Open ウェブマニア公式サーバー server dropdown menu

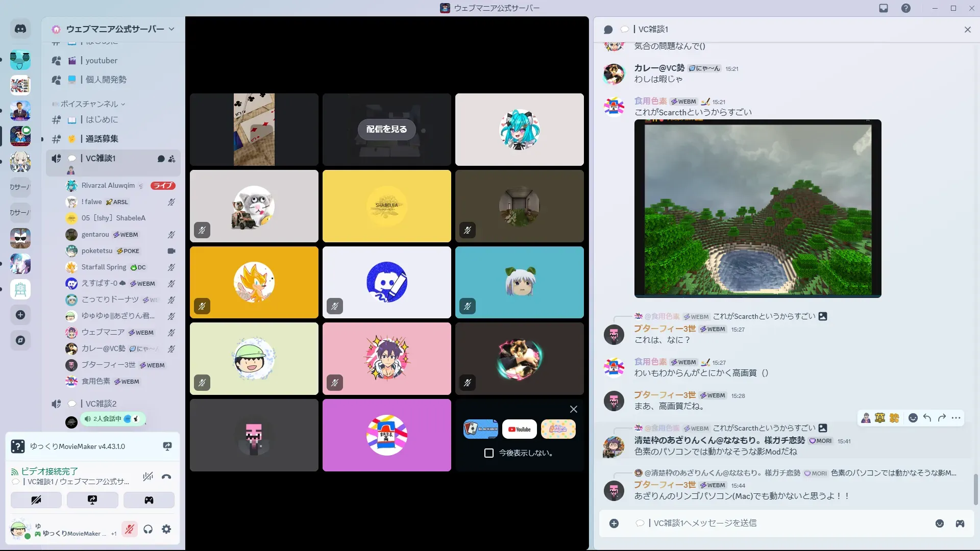coord(115,29)
